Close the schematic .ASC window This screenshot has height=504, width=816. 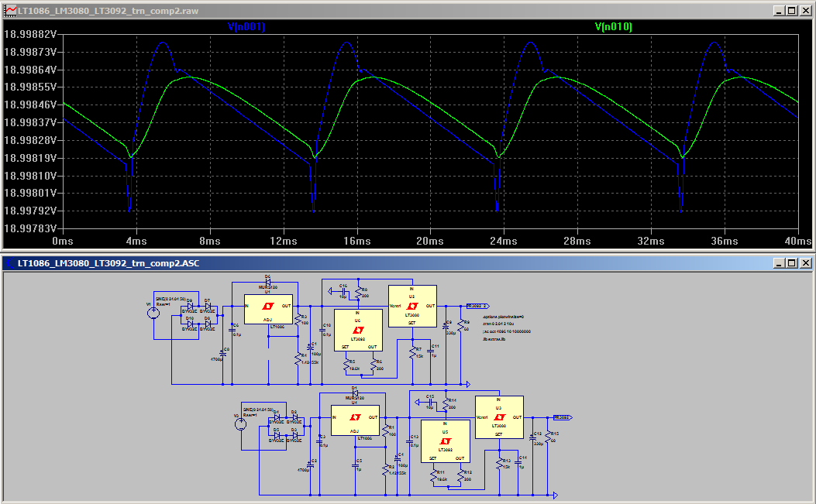[806, 262]
